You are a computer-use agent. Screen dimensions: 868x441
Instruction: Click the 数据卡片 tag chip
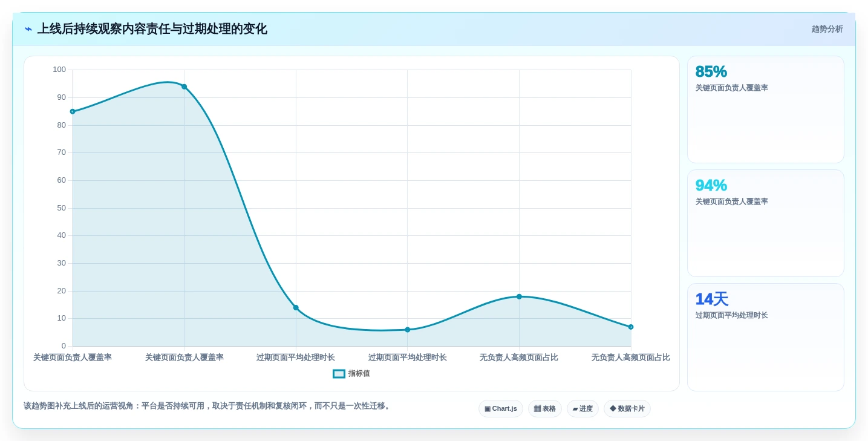(x=627, y=409)
